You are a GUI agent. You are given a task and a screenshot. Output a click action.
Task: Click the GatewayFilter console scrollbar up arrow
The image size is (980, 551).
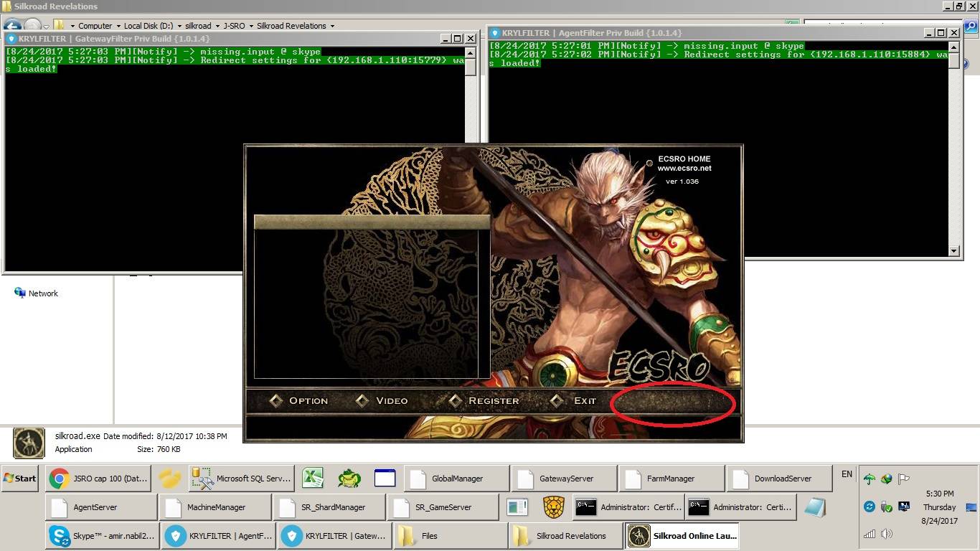tap(470, 52)
